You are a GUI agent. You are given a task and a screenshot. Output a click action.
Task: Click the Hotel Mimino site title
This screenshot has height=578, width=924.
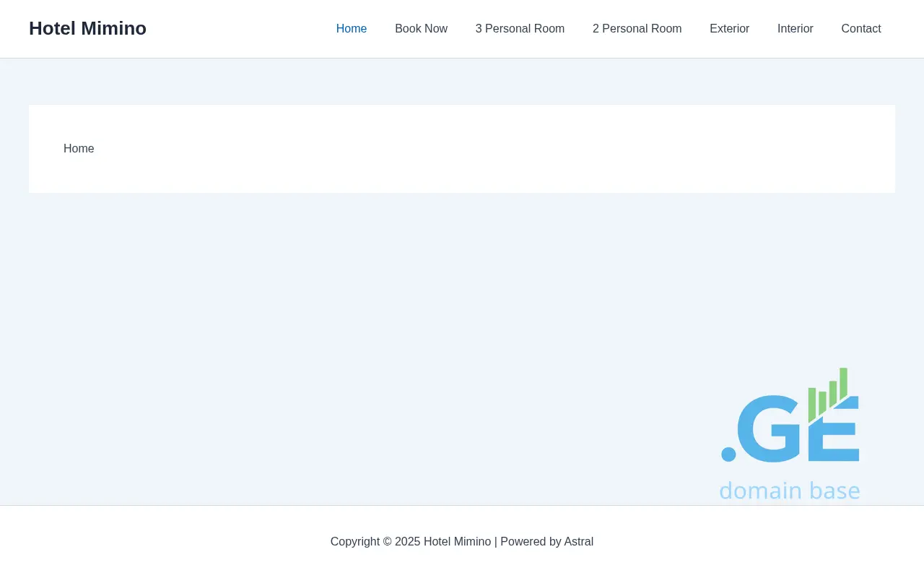coord(87,28)
